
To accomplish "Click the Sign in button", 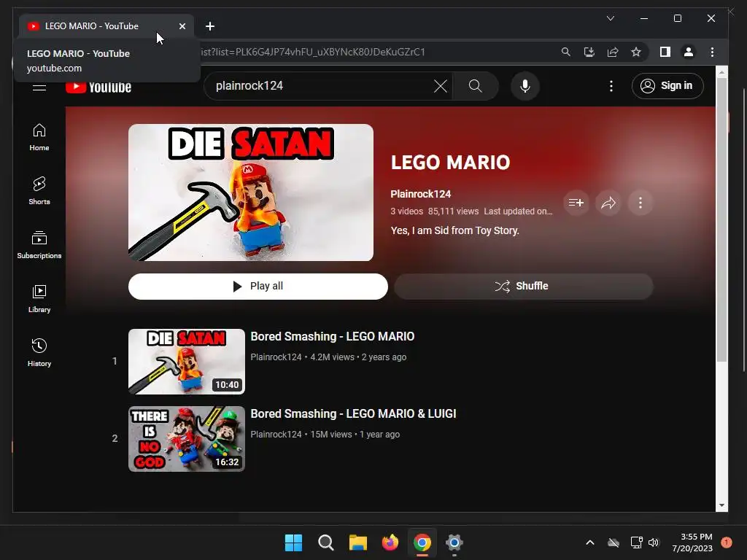I will point(667,86).
